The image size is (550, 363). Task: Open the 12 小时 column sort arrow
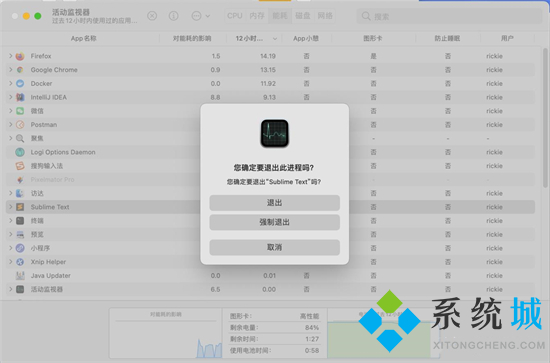(x=275, y=39)
